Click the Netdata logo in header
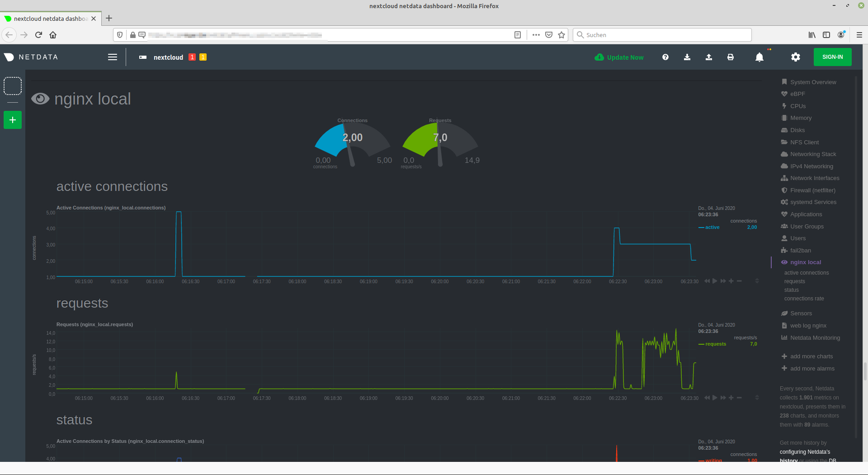 [x=31, y=57]
